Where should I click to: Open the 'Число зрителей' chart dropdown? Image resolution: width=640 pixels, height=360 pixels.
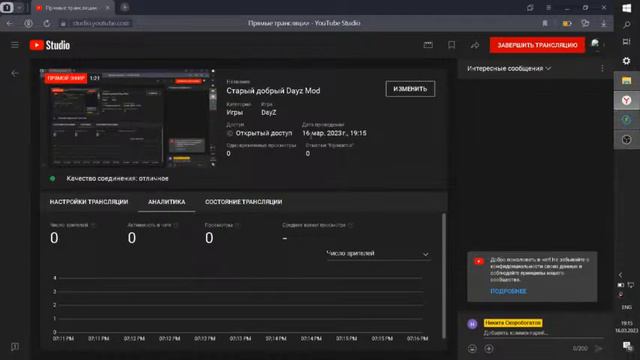(x=378, y=254)
